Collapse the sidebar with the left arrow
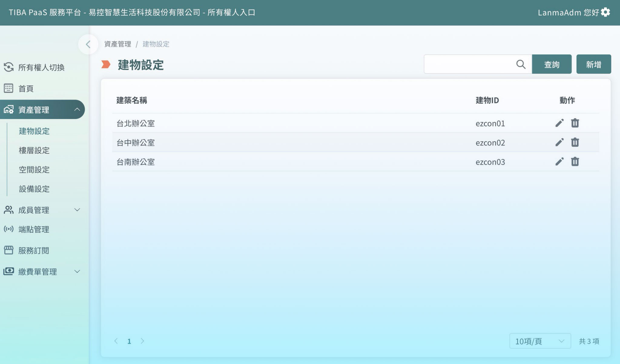620x364 pixels. (88, 44)
